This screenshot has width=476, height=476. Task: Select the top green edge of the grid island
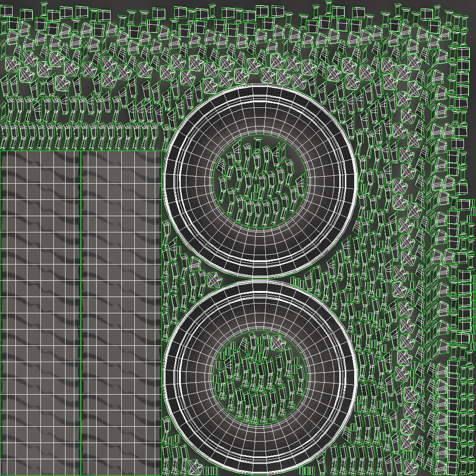click(81, 151)
